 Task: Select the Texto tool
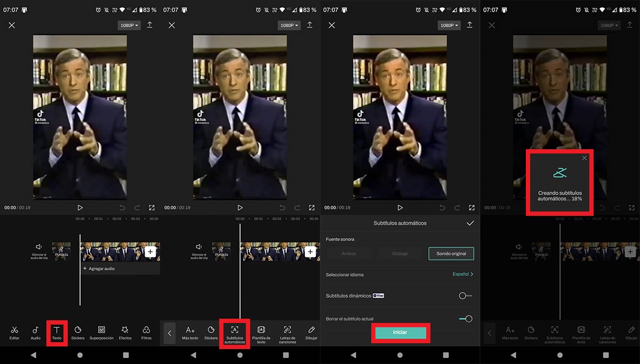click(57, 333)
